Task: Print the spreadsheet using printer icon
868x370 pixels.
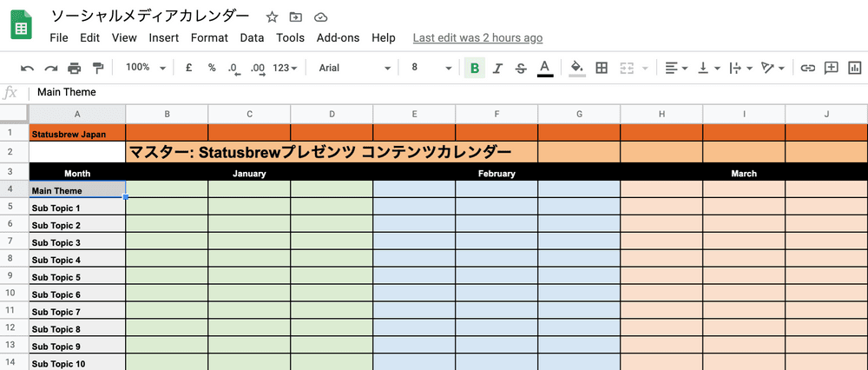Action: (75, 68)
